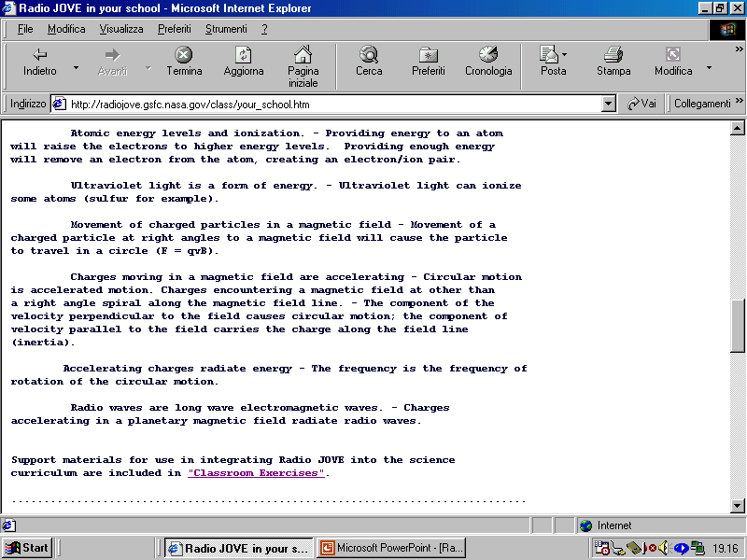Click the Termina stop icon
747x560 pixels.
[184, 55]
